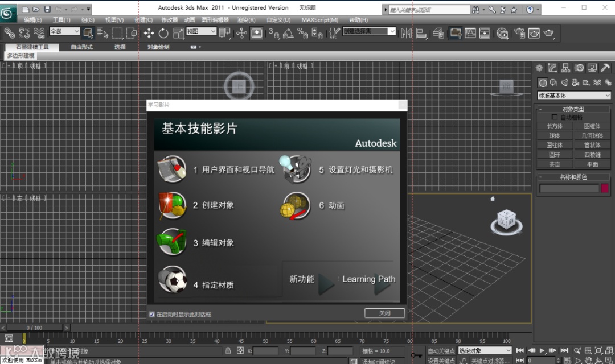
Task: Toggle Angle Snap
Action: (288, 34)
